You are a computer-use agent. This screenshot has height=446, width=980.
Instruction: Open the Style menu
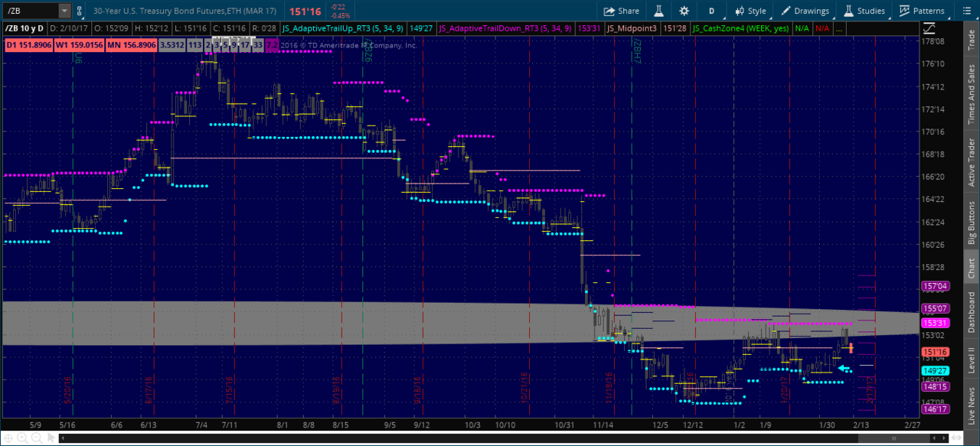(x=750, y=11)
